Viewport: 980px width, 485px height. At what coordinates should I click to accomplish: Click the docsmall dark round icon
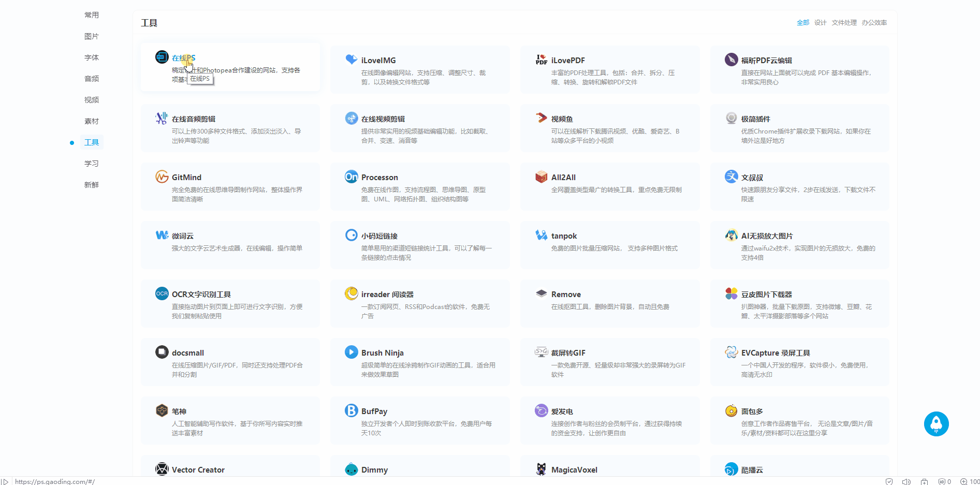(x=162, y=352)
